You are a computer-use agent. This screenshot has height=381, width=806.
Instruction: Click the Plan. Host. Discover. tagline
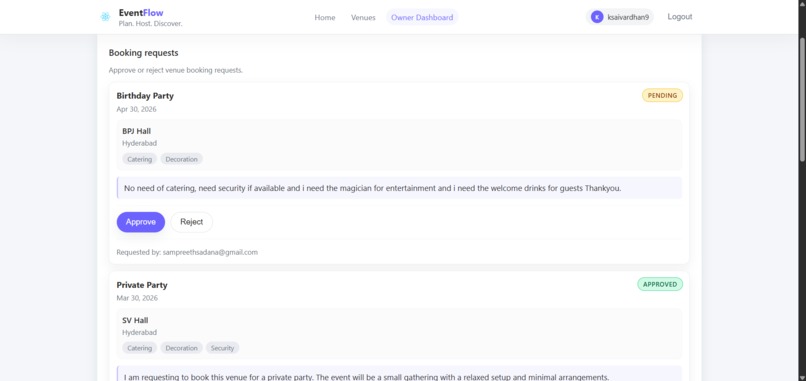point(150,24)
